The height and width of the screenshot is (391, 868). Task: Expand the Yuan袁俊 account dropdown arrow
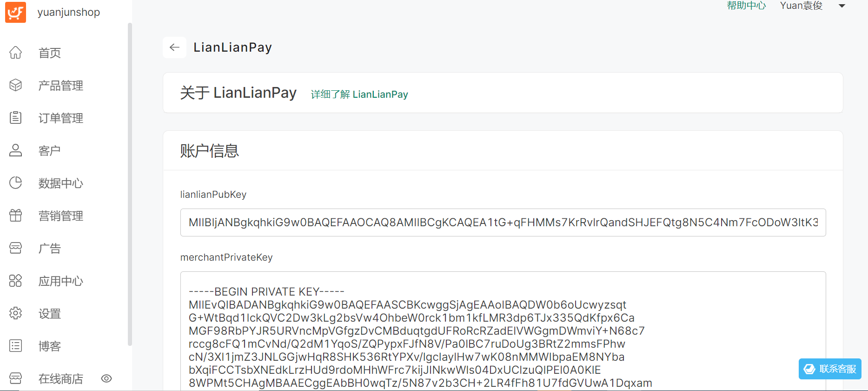(842, 6)
